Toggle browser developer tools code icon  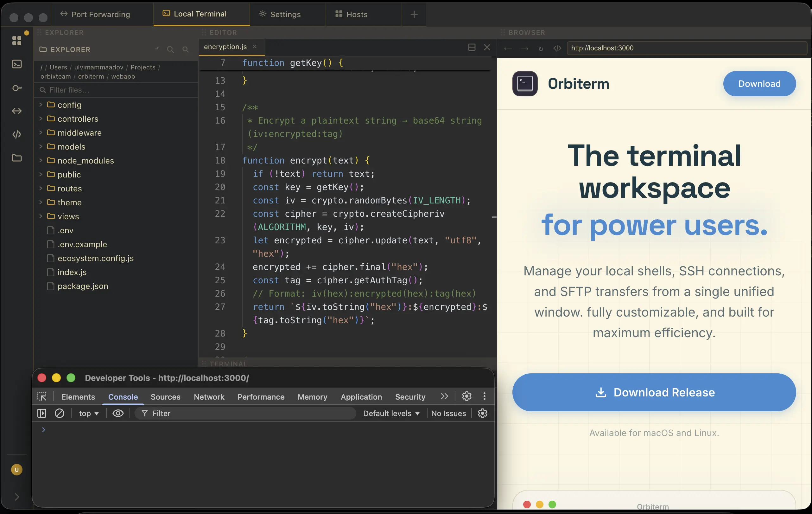pos(557,48)
